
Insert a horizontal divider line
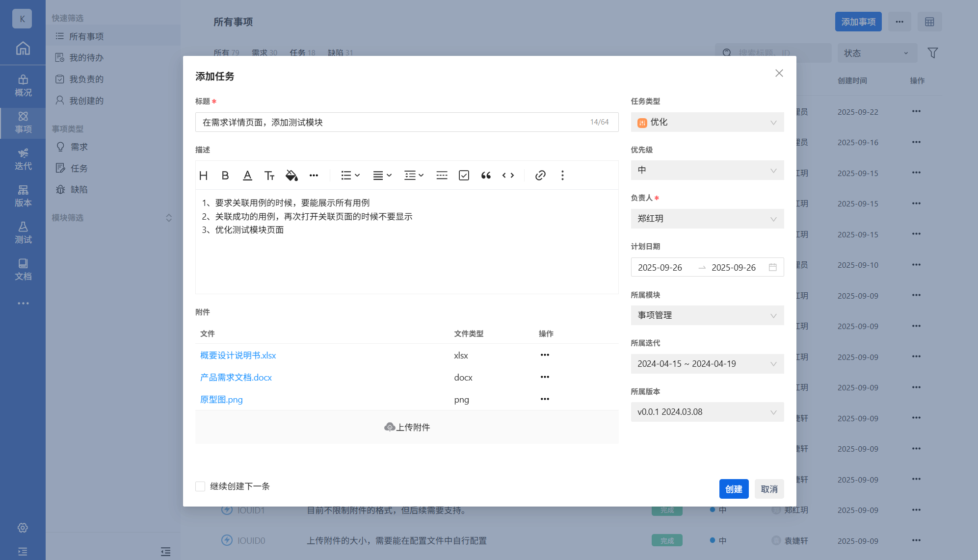(x=442, y=176)
